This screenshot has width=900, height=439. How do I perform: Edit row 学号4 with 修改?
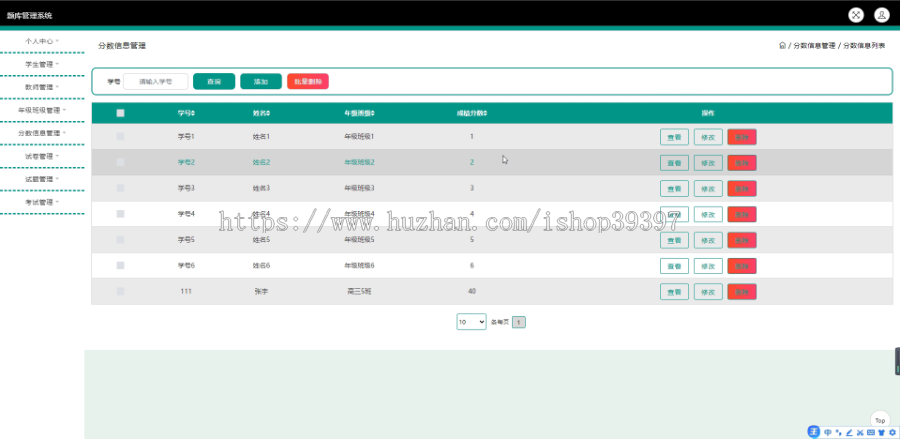[708, 215]
